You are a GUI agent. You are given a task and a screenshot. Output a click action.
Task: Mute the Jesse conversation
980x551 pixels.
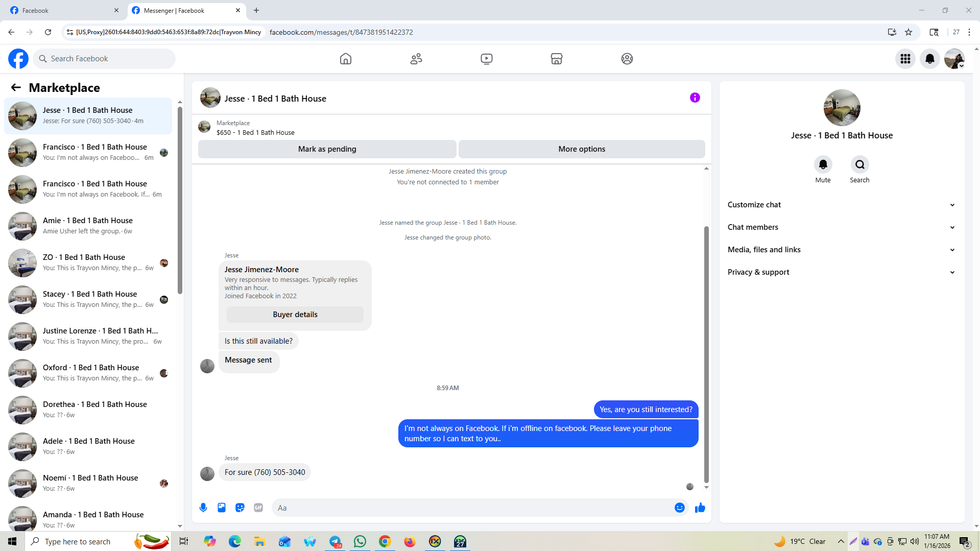click(x=823, y=164)
